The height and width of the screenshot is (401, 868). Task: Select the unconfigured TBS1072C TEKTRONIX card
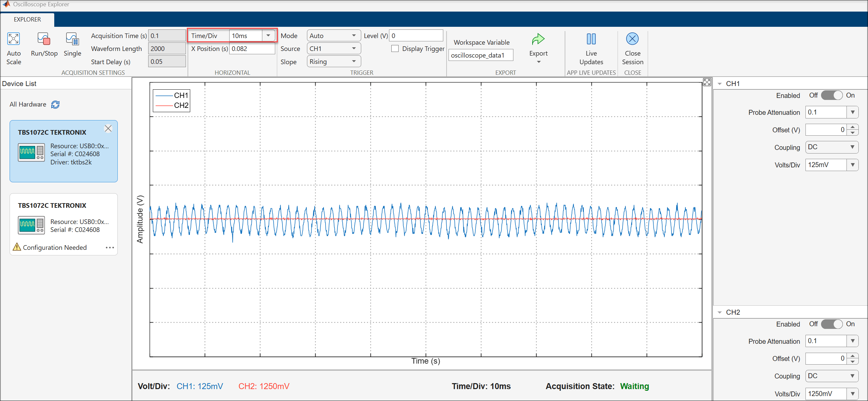pos(64,224)
